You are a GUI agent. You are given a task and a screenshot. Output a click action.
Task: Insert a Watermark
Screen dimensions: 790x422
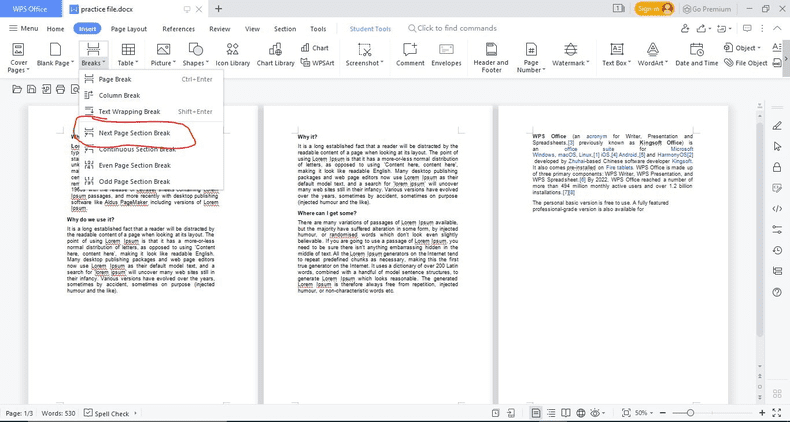[x=570, y=55]
